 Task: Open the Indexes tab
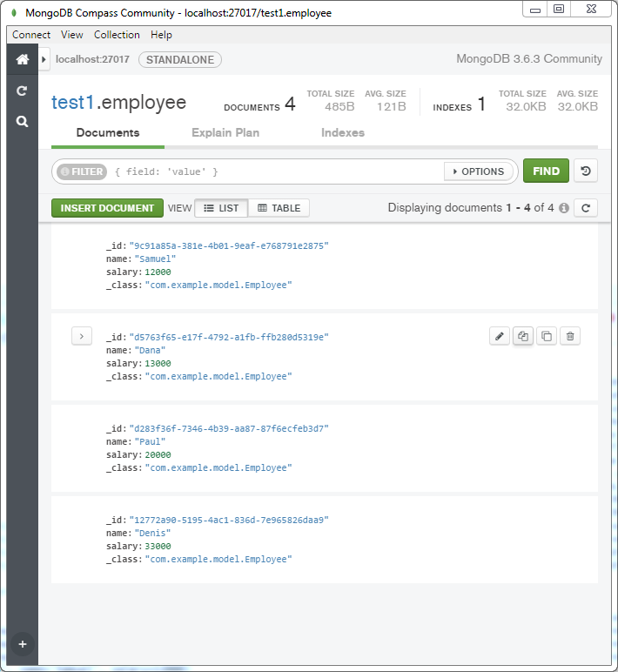[x=343, y=133]
